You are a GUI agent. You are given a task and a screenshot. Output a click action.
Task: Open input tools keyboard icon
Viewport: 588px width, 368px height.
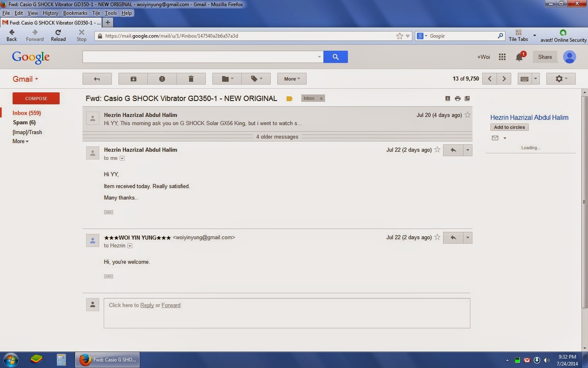[x=525, y=79]
